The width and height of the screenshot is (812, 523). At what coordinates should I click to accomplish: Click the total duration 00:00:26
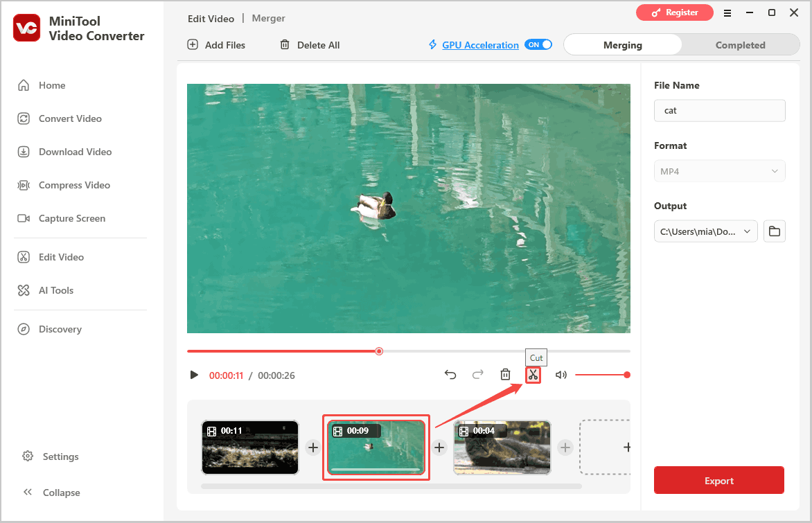[x=276, y=375]
